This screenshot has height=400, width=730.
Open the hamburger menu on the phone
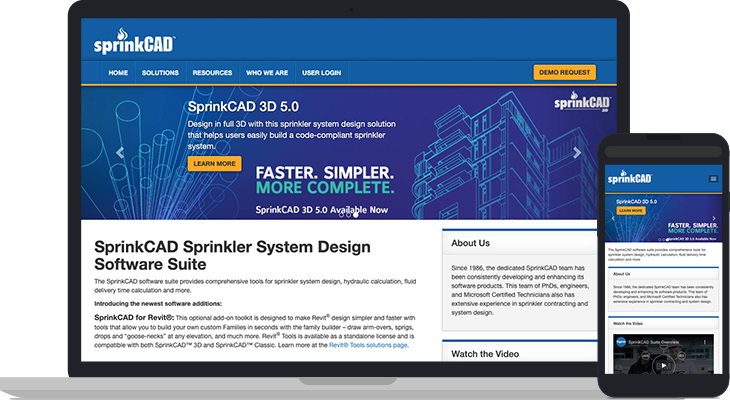[713, 179]
